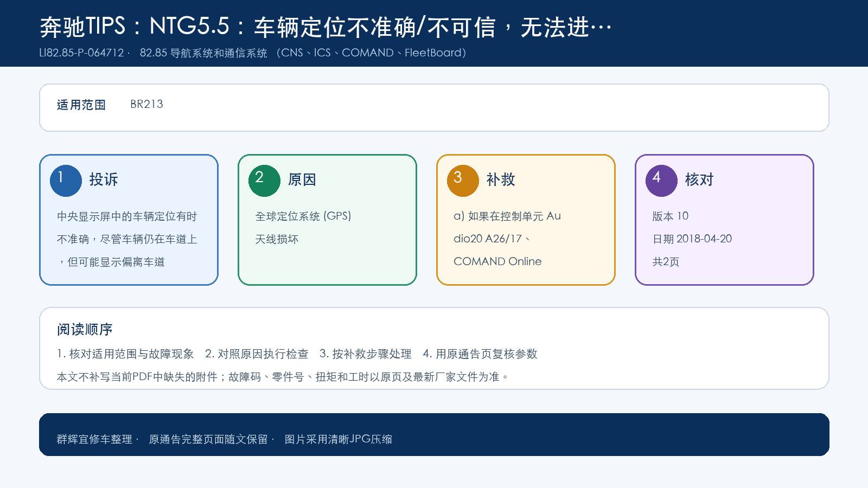Click text 但可能显示偏离车道
Viewport: 868px width, 488px height.
(116, 262)
